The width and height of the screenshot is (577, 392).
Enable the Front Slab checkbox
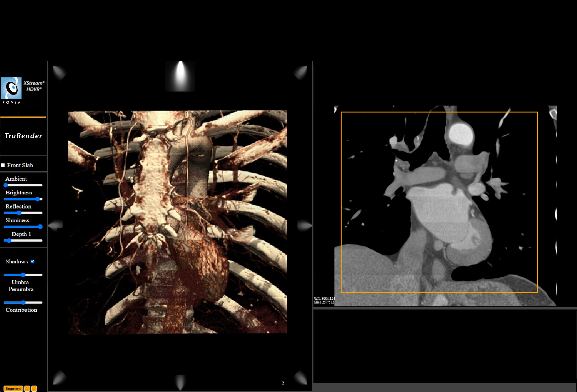[x=3, y=165]
